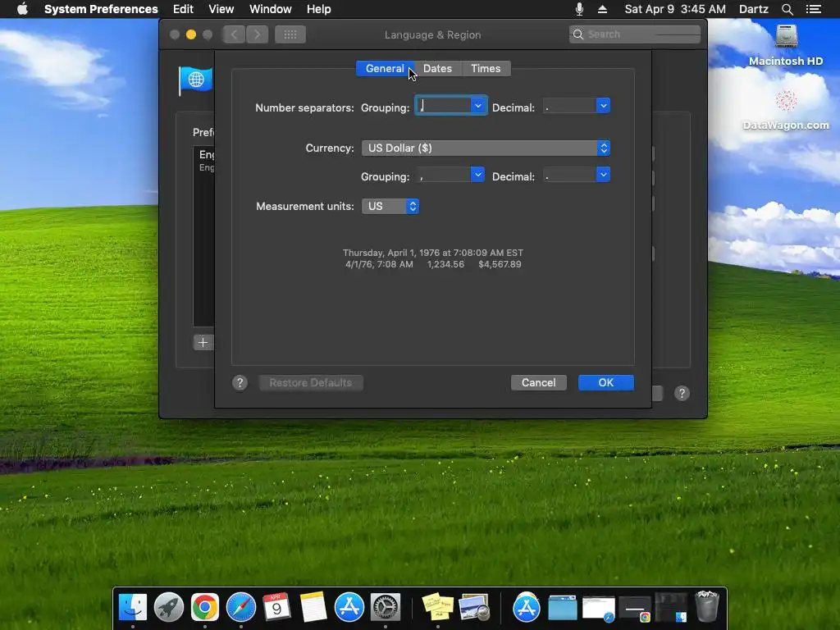Click the OK button
The width and height of the screenshot is (840, 630).
pos(606,382)
